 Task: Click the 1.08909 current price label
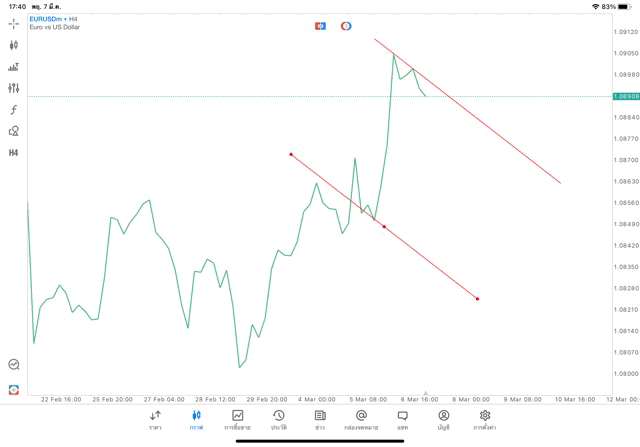point(626,96)
